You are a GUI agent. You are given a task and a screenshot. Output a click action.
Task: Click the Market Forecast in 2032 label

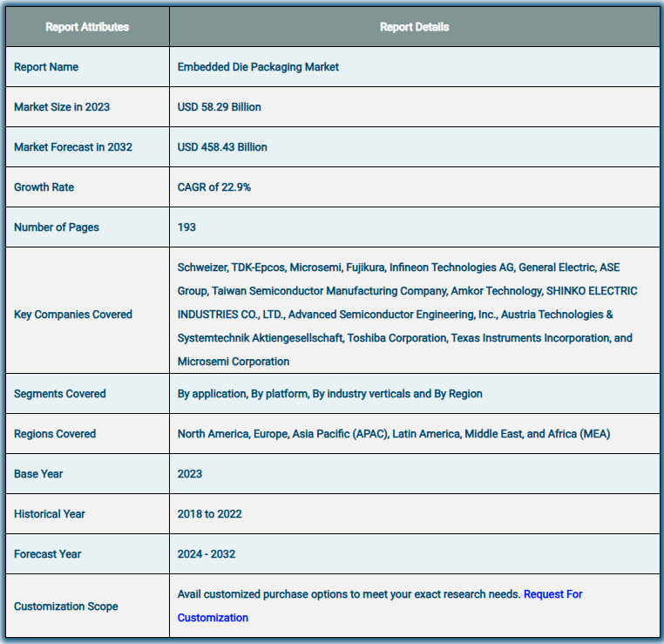pyautogui.click(x=73, y=147)
